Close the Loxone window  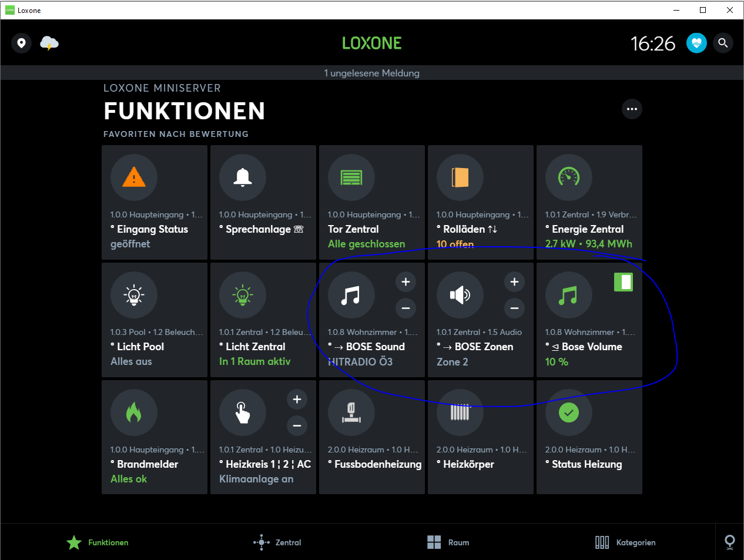pyautogui.click(x=730, y=10)
